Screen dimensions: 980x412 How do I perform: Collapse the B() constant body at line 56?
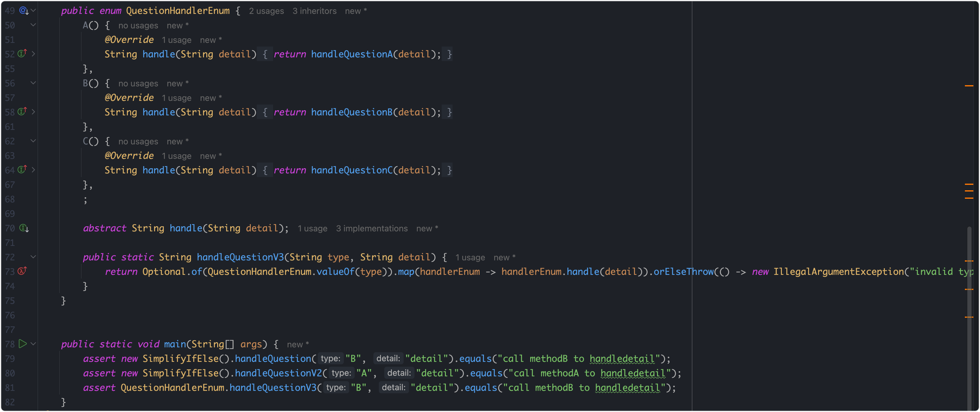pyautogui.click(x=34, y=83)
